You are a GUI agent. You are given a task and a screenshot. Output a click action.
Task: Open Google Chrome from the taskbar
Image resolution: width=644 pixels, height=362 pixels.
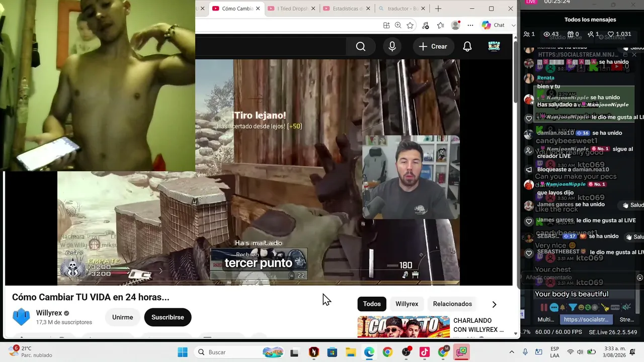pos(387,352)
